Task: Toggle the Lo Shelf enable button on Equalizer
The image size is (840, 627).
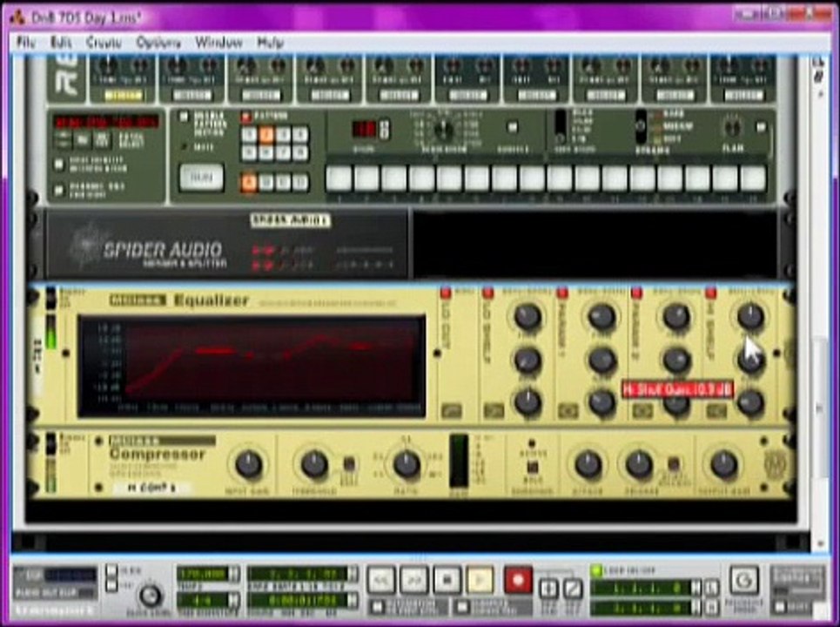Action: tap(487, 293)
